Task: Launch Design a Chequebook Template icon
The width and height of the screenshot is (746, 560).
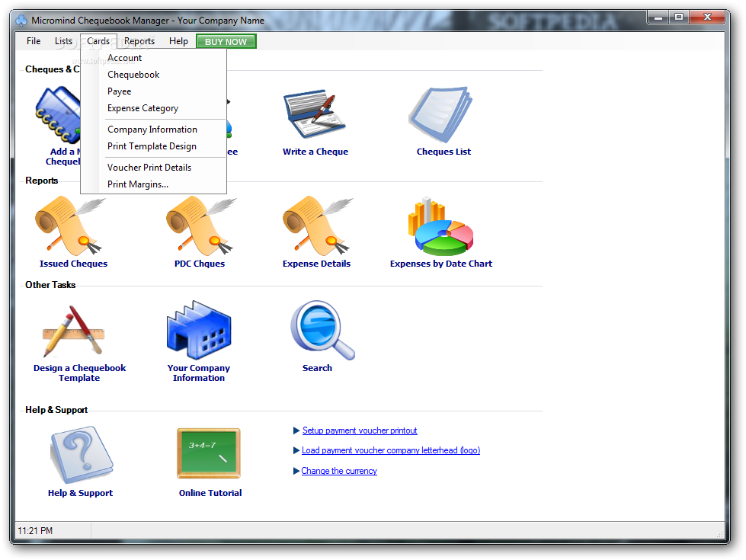Action: (x=73, y=331)
